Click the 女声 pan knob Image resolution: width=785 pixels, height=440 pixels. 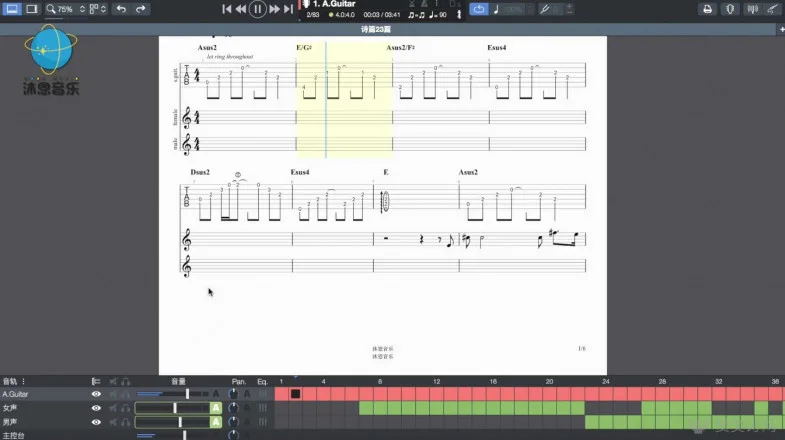coord(233,408)
